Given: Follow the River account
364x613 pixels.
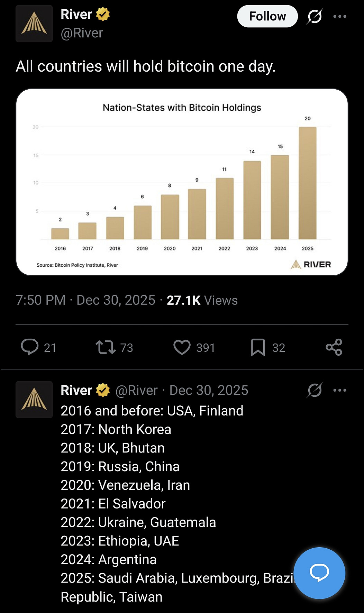Looking at the screenshot, I should [x=267, y=16].
